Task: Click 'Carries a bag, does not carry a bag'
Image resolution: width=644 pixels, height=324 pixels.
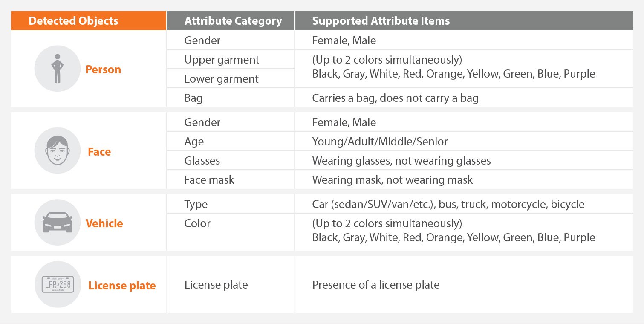Action: coord(395,98)
